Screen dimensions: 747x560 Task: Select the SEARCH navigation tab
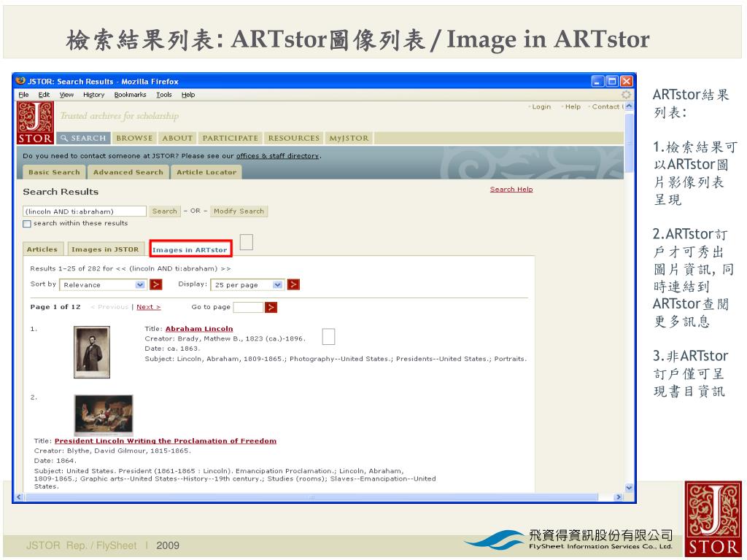[83, 138]
